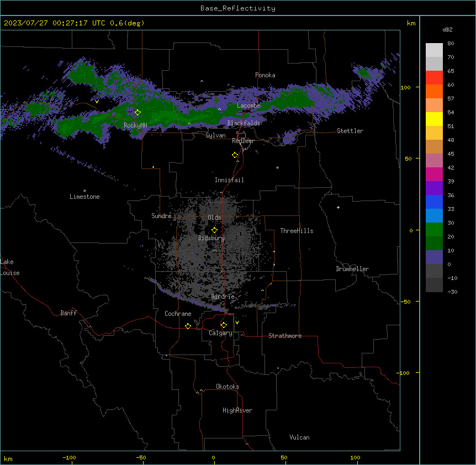Viewport: 476px width, 465px height.
Task: Click the Olds town label
Action: (214, 218)
